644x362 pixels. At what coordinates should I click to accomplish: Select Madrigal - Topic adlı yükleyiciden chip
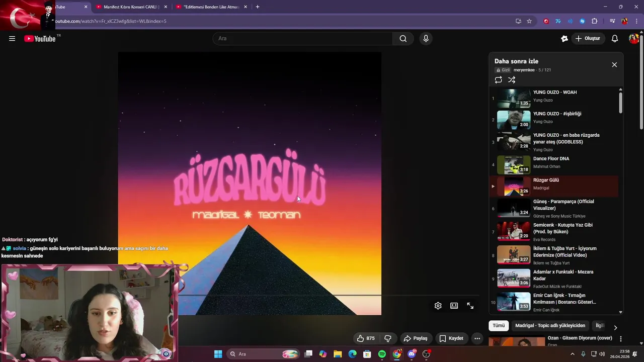click(550, 326)
